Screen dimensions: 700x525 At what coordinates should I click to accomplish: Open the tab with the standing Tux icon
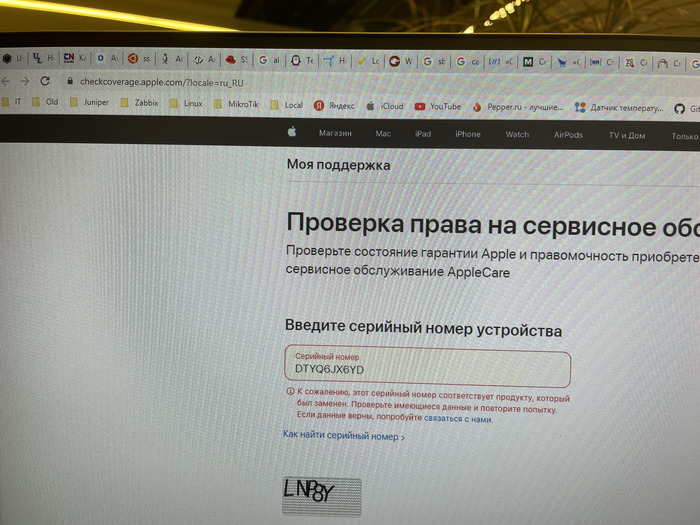click(x=172, y=59)
